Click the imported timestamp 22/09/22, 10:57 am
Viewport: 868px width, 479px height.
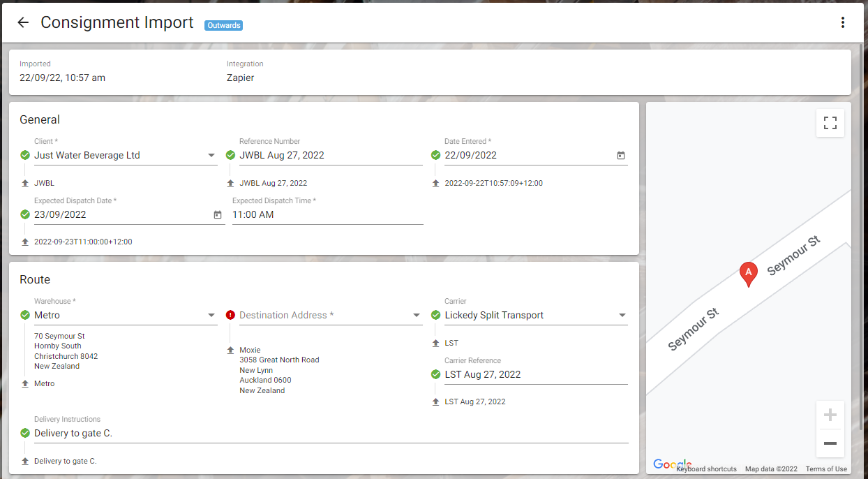coord(62,78)
